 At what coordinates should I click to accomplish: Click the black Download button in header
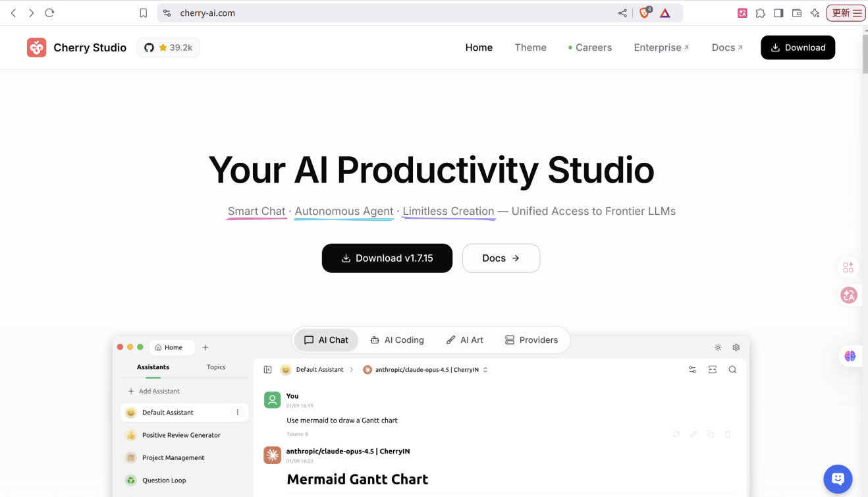point(798,47)
